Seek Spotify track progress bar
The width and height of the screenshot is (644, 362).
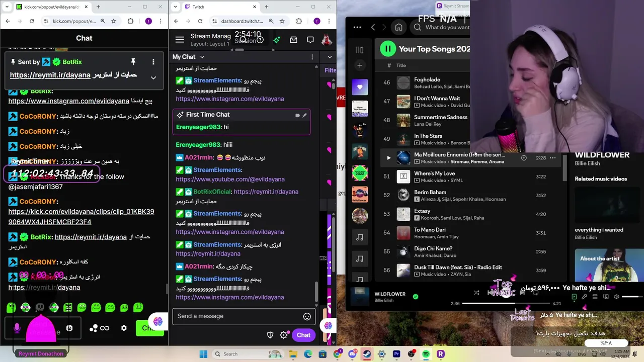[506, 304]
